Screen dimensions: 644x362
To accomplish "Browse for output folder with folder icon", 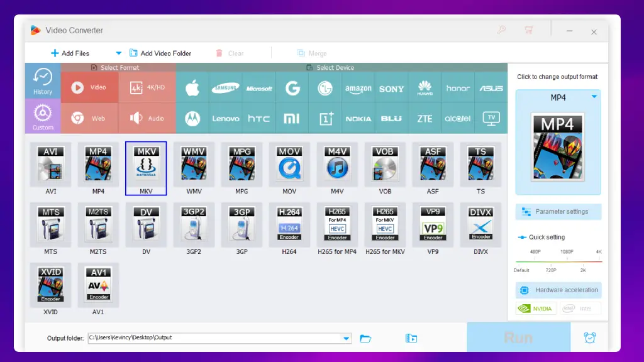I will click(365, 338).
